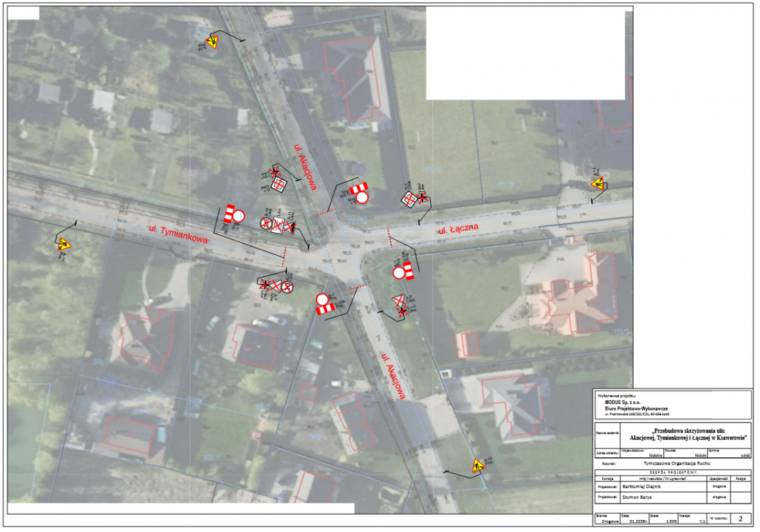Select the roadworks sign at top-left of map
Image resolution: width=760 pixels, height=532 pixels.
(x=211, y=43)
